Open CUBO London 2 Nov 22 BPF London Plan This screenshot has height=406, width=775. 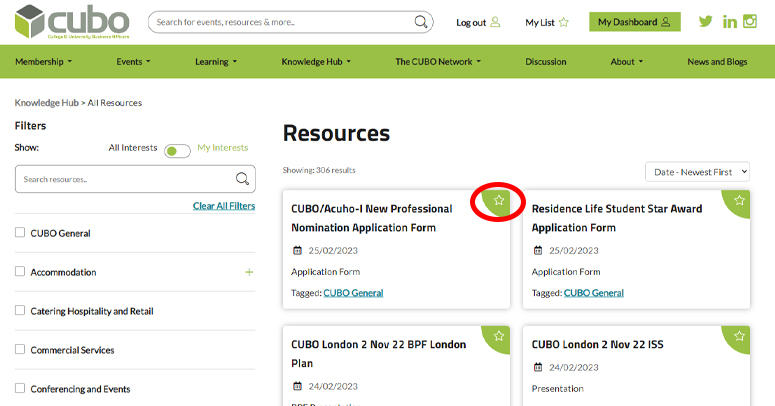click(378, 354)
